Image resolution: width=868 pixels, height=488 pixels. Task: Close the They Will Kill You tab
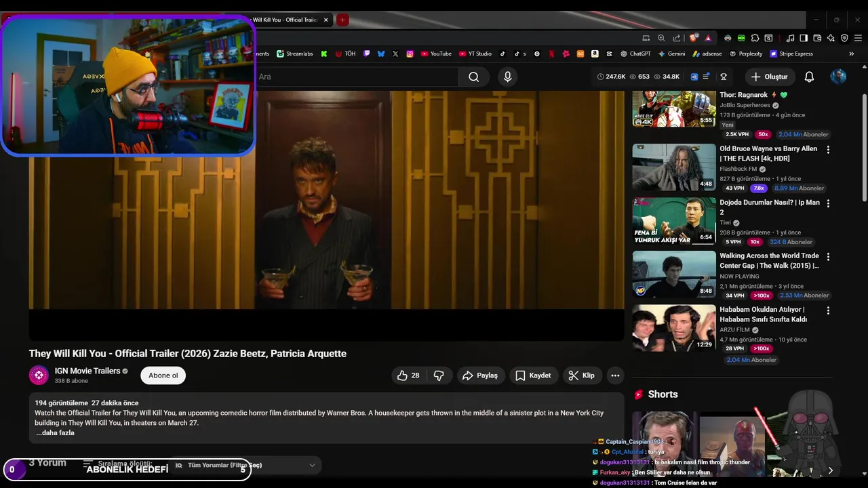326,20
